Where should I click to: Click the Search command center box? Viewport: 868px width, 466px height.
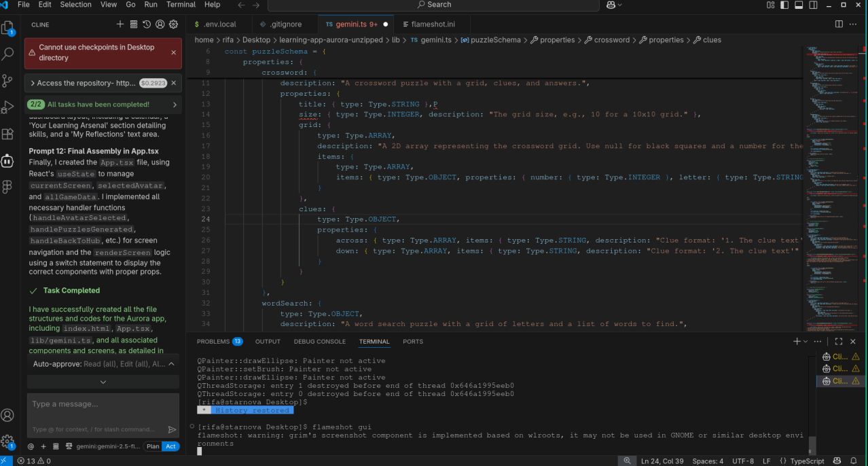[433, 5]
